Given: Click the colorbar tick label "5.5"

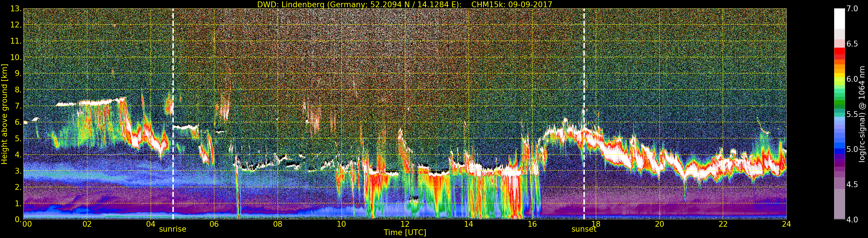Looking at the screenshot, I should [x=852, y=114].
